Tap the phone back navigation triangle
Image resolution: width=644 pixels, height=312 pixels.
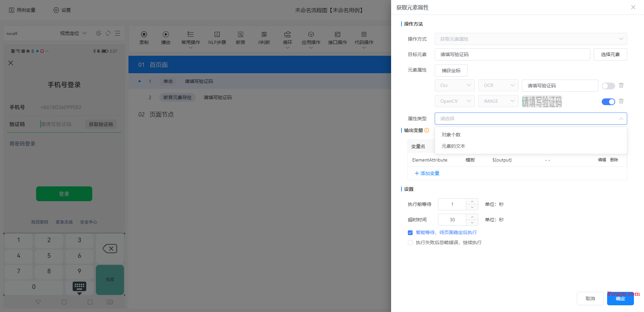[x=38, y=302]
